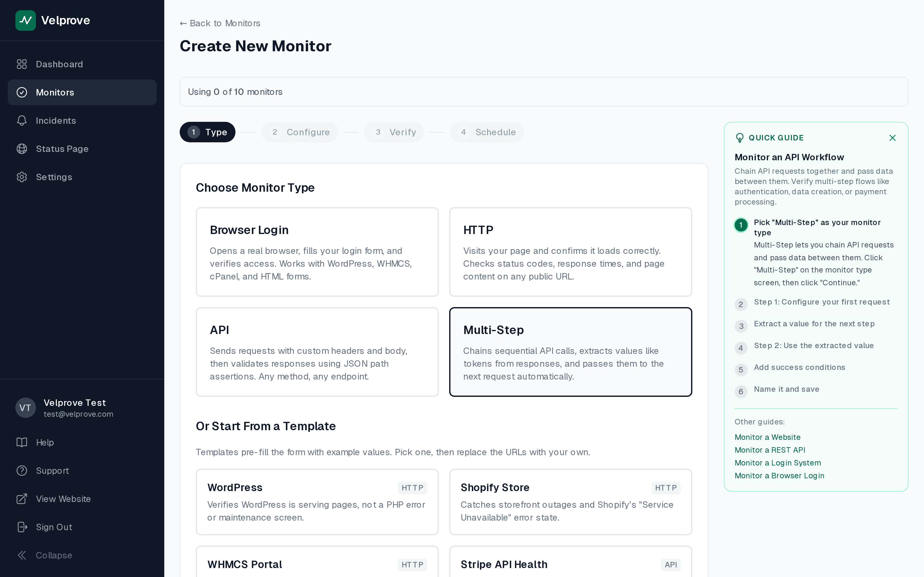Click the Back to Monitors link
Image resolution: width=924 pixels, height=577 pixels.
pos(220,23)
